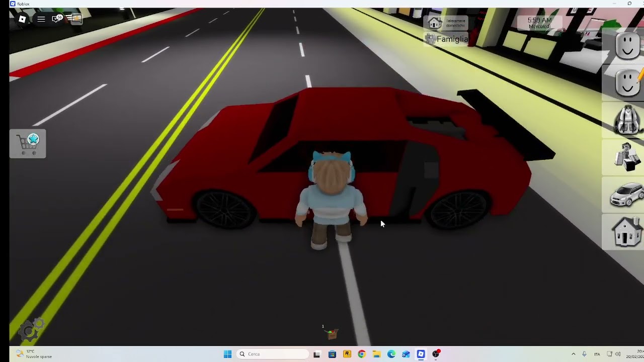Open the Outlook mail icon on taskbar
Viewport: 644px width, 362px height.
(x=406, y=354)
